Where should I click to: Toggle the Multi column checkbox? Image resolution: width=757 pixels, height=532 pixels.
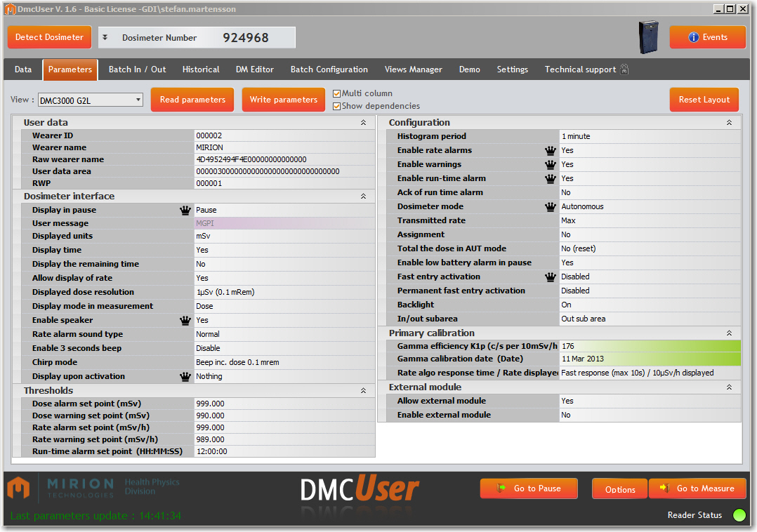tap(337, 93)
